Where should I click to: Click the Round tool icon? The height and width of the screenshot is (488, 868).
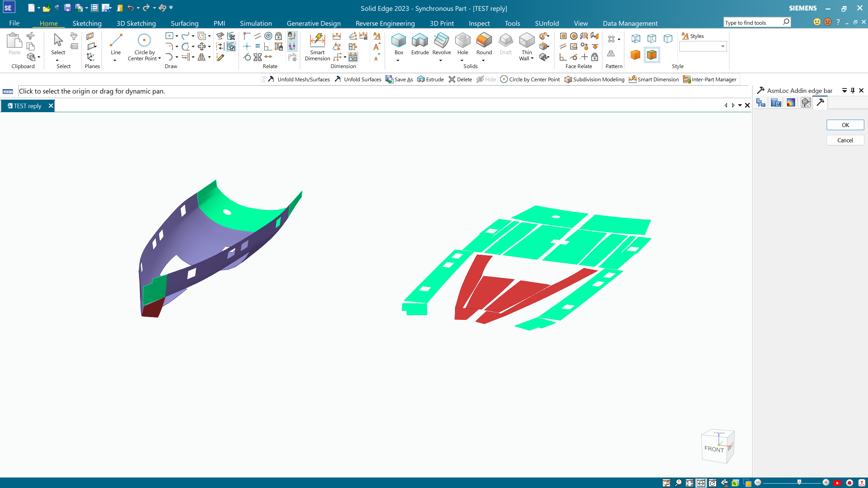pyautogui.click(x=484, y=41)
